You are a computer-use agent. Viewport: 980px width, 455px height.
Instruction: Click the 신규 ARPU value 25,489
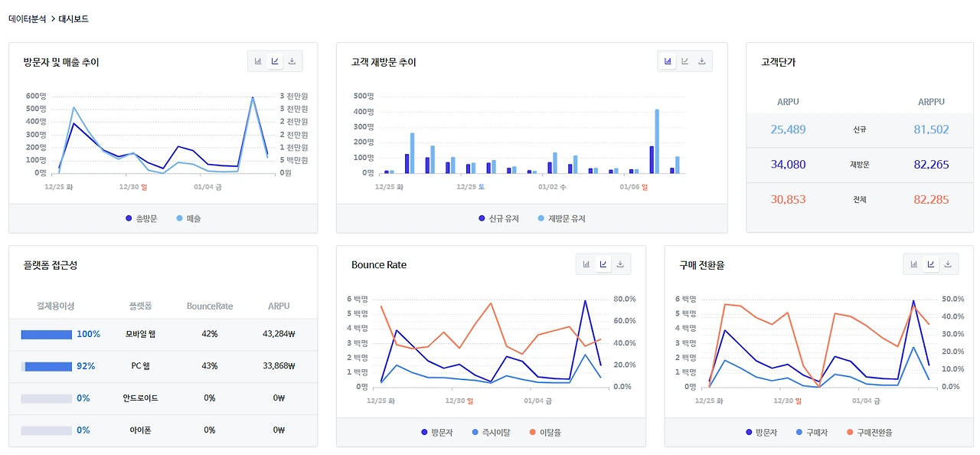[x=788, y=129]
